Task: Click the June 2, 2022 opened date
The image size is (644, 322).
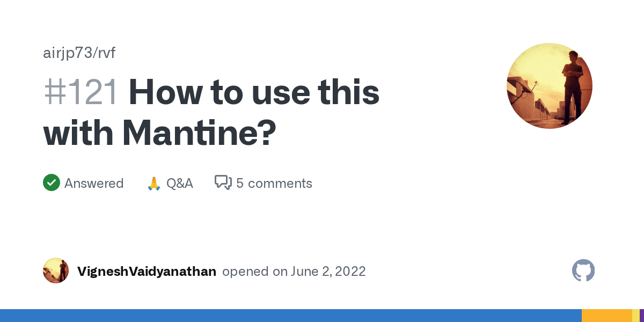Action: (328, 272)
